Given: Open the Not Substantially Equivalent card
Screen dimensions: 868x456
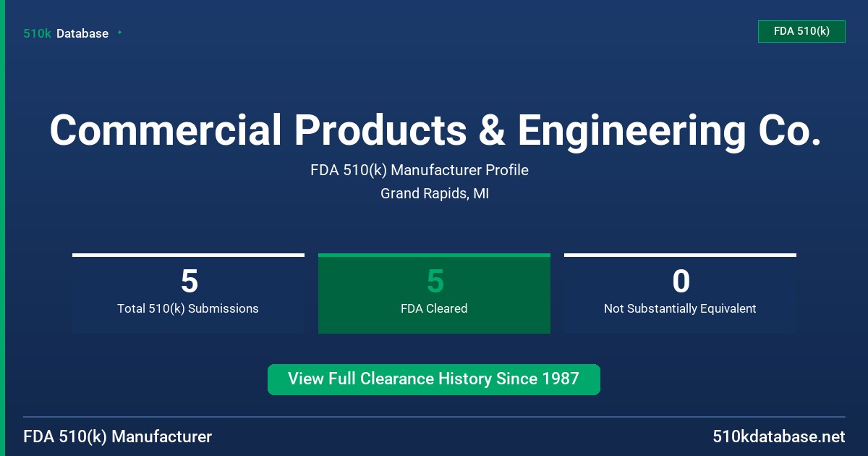Looking at the screenshot, I should 680,293.
